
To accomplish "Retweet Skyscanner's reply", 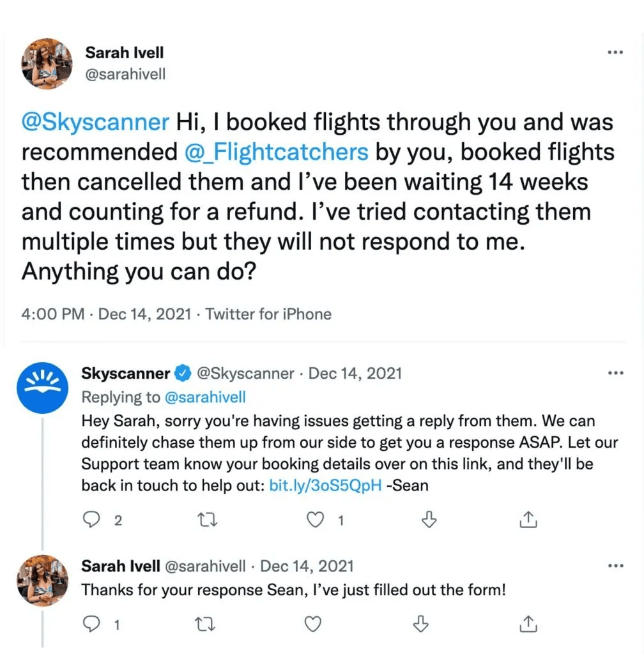I will [207, 520].
